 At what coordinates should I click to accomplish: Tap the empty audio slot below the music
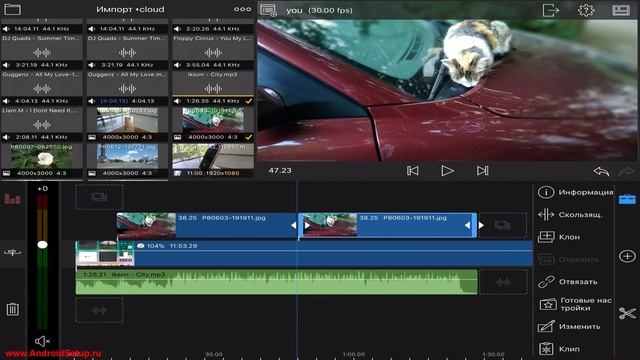pos(99,310)
